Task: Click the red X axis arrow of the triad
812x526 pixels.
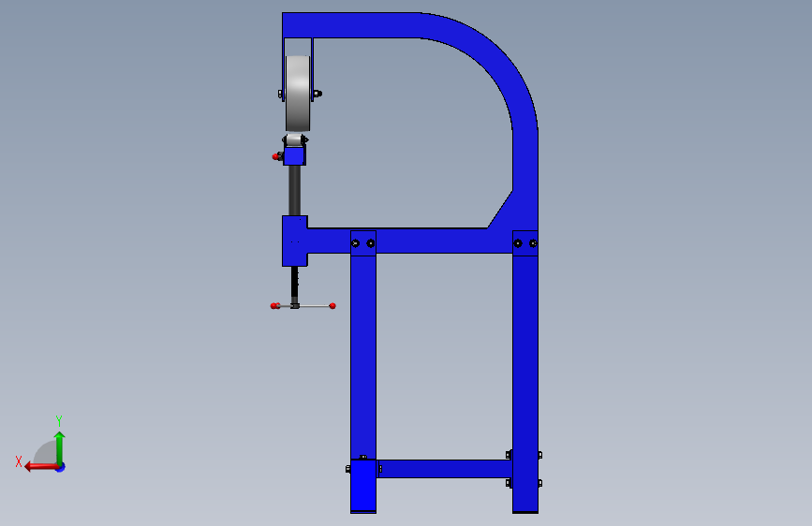Action: click(41, 467)
